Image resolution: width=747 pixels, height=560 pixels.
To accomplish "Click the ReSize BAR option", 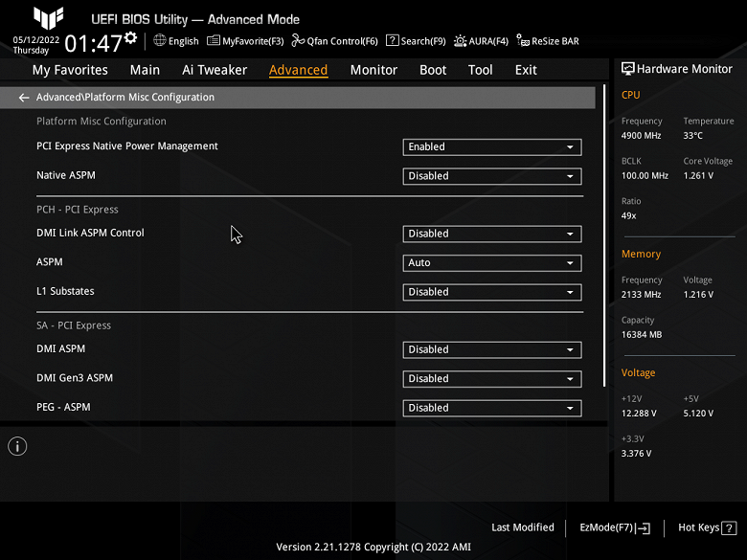I will 548,41.
